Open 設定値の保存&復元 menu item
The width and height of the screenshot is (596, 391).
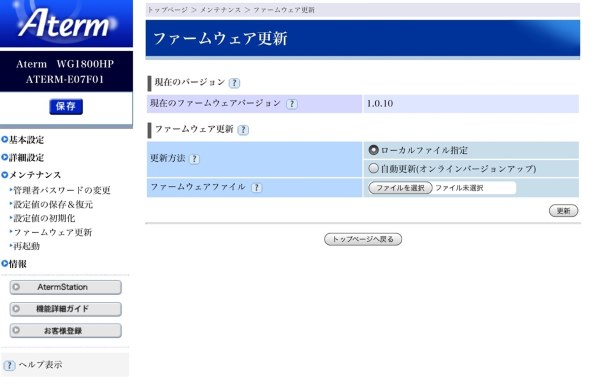[53, 204]
